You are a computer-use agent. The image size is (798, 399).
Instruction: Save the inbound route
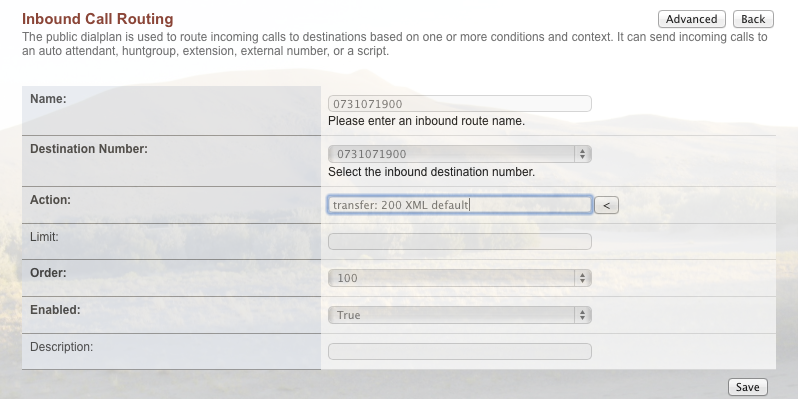click(748, 387)
